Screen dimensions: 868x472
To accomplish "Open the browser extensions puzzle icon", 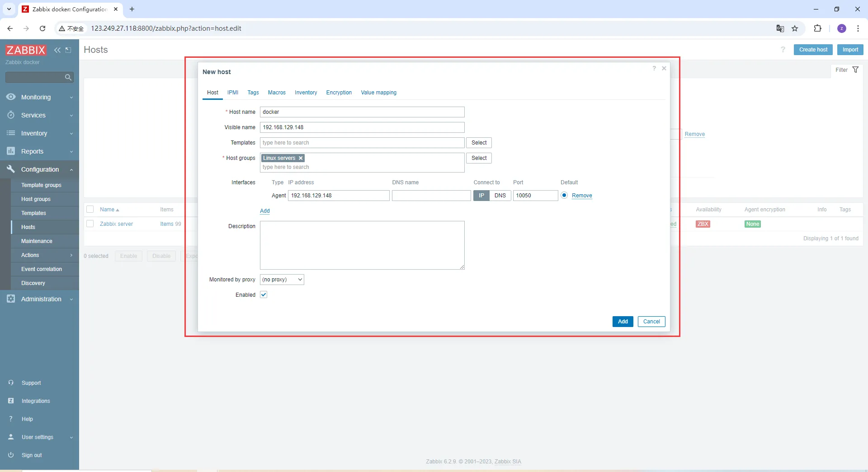I will (817, 28).
